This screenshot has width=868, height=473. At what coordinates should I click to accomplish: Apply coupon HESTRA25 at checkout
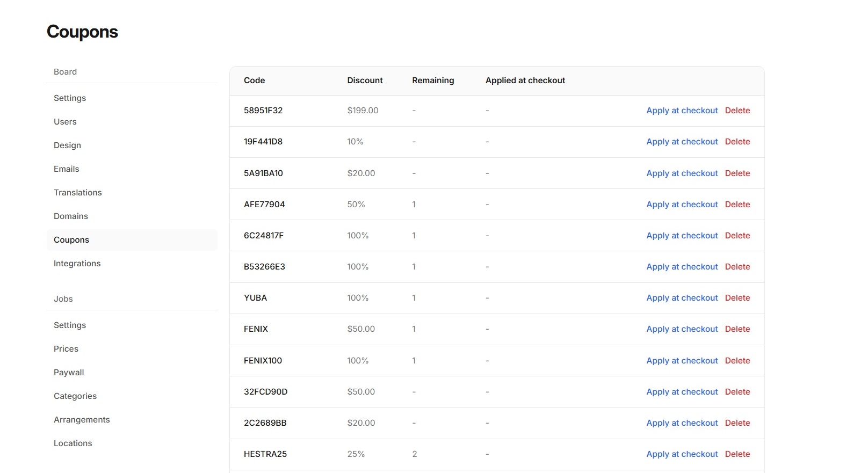682,454
